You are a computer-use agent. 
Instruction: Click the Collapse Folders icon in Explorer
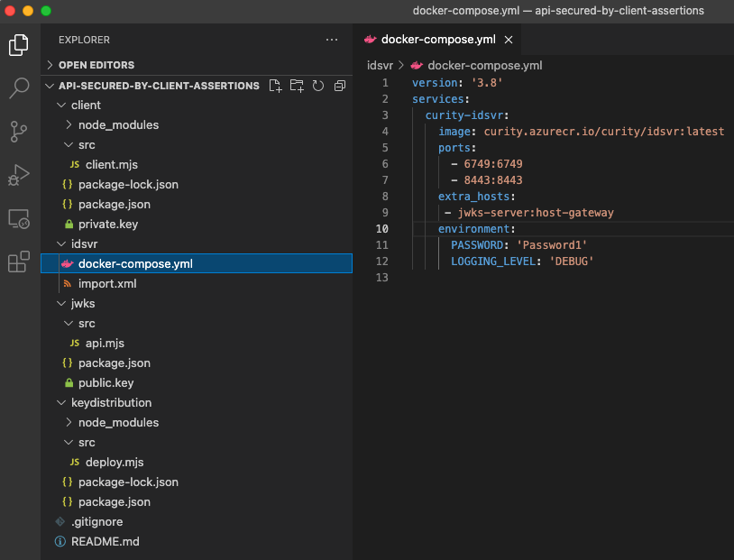tap(339, 86)
